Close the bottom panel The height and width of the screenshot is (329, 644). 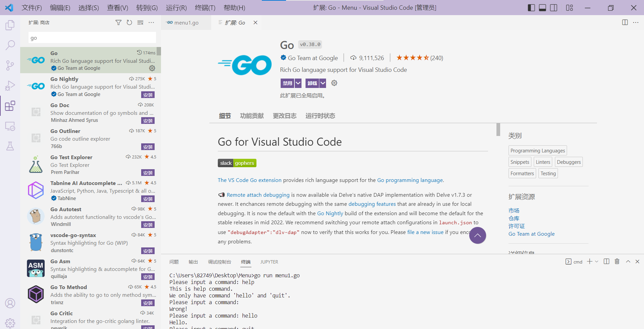point(637,262)
